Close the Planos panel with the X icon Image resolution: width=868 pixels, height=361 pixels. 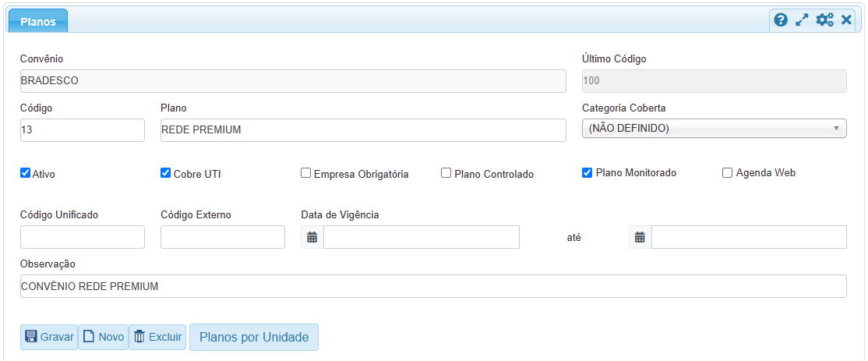846,20
